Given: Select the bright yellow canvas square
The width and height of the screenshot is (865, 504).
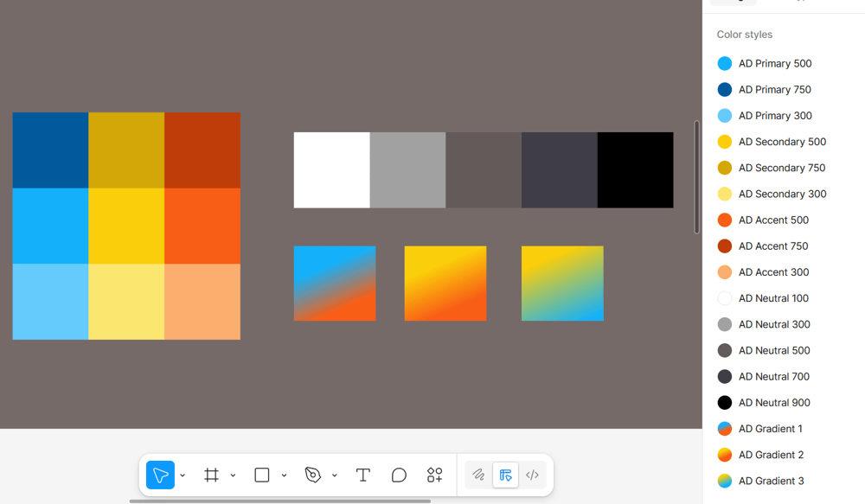Looking at the screenshot, I should click(x=126, y=226).
